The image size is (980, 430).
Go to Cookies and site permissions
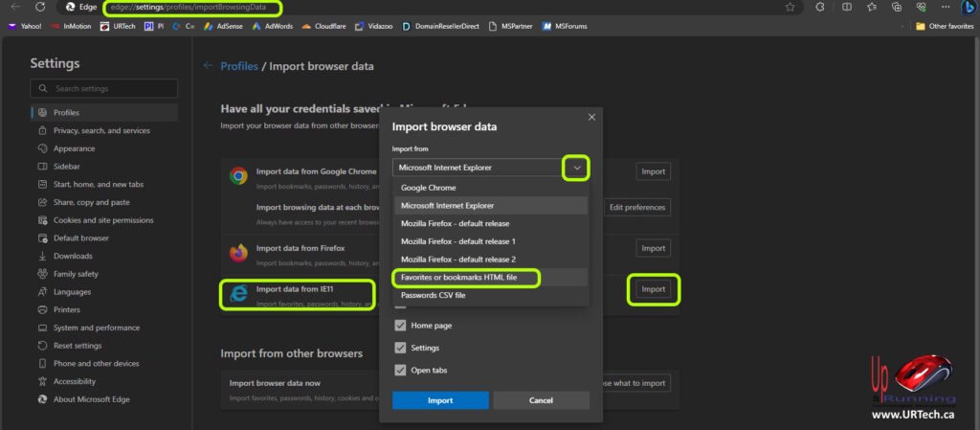point(103,220)
